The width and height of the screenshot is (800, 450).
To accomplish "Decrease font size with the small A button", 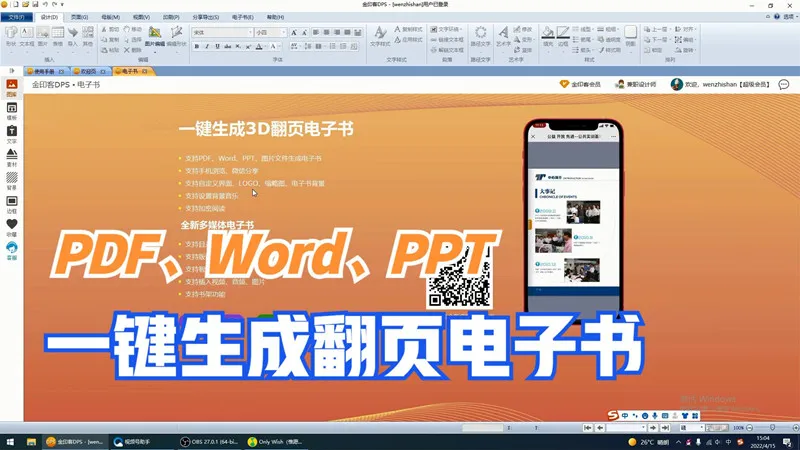I will (304, 33).
